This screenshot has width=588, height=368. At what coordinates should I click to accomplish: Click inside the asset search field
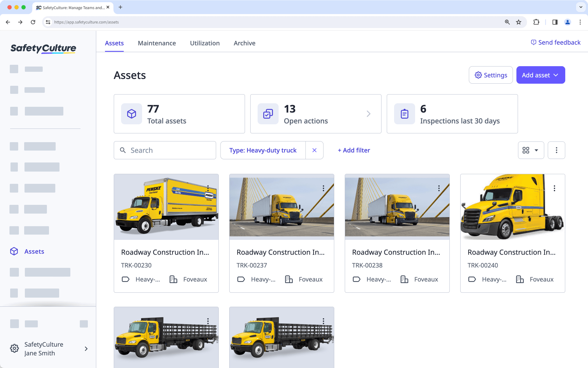pos(164,150)
